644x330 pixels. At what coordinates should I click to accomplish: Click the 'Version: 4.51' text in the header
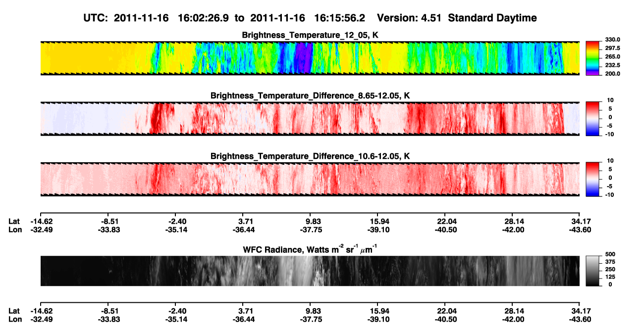[x=408, y=18]
